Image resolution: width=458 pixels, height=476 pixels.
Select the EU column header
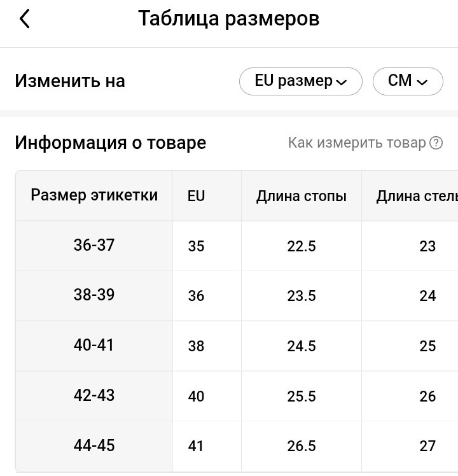coord(197,195)
